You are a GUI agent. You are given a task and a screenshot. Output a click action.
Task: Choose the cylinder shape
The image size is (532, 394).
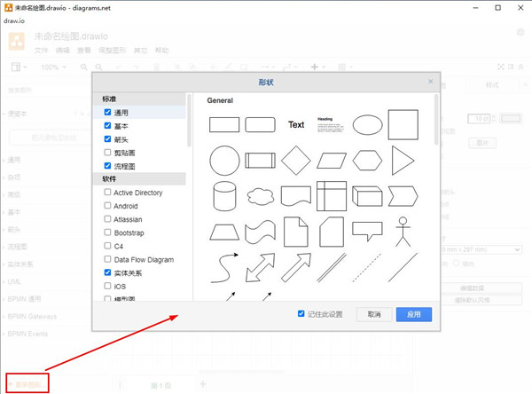(x=223, y=196)
